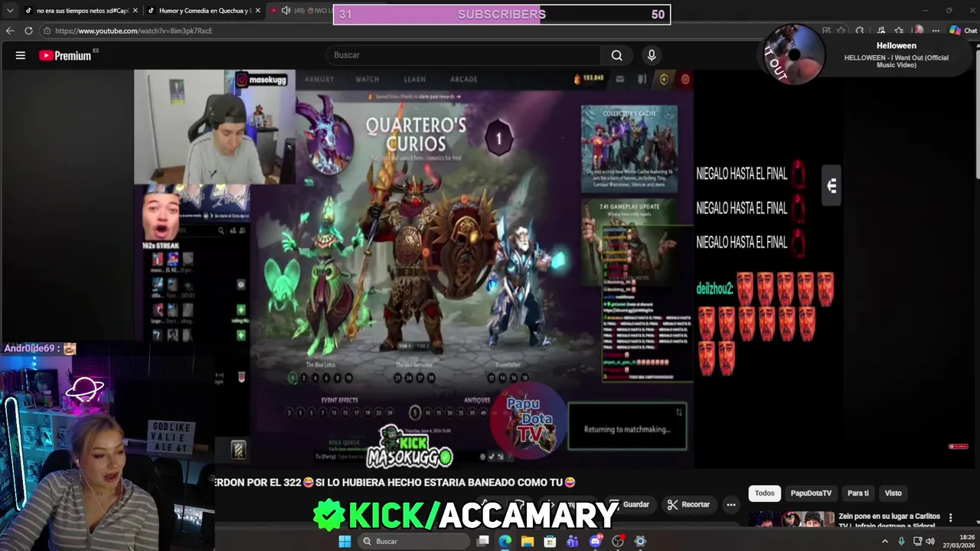Click the YouTube search magnifier button
Screen dimensions: 980x551
point(616,55)
